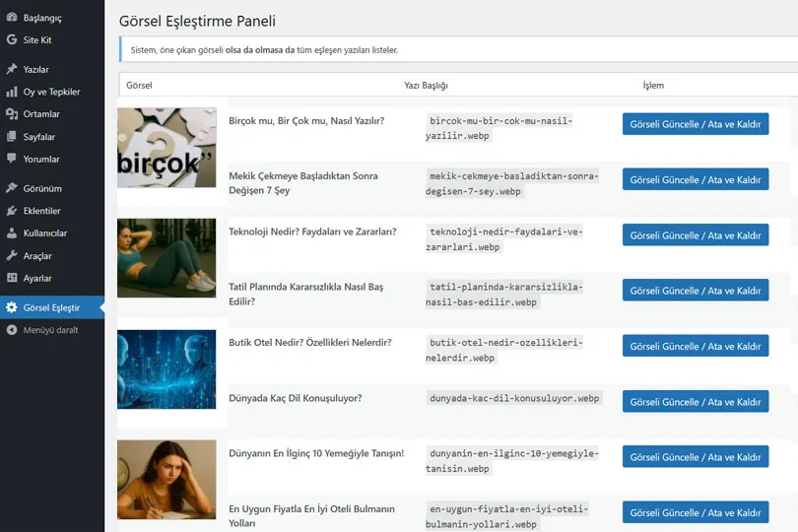This screenshot has width=798, height=532.
Task: Click the Yazılar pin icon
Action: coord(12,70)
